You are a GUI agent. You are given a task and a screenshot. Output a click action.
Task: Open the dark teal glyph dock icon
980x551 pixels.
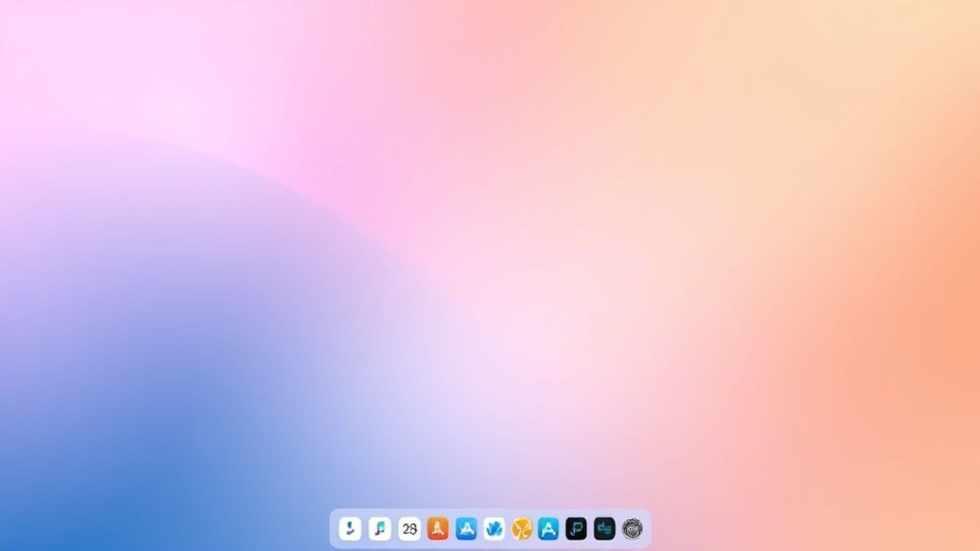tap(604, 529)
